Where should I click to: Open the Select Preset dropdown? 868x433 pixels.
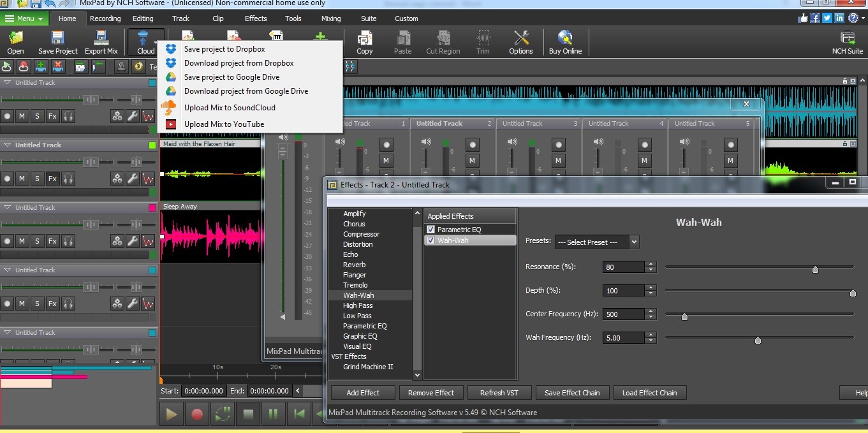click(x=596, y=242)
